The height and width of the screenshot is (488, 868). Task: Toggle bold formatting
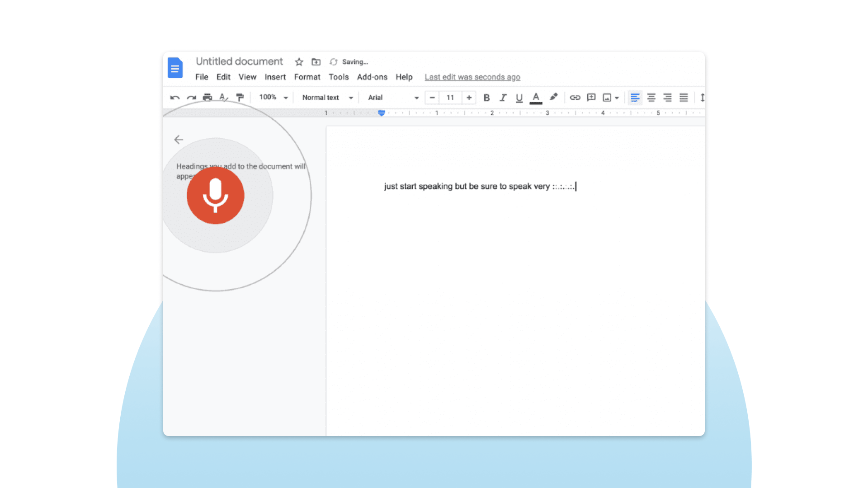pyautogui.click(x=486, y=98)
